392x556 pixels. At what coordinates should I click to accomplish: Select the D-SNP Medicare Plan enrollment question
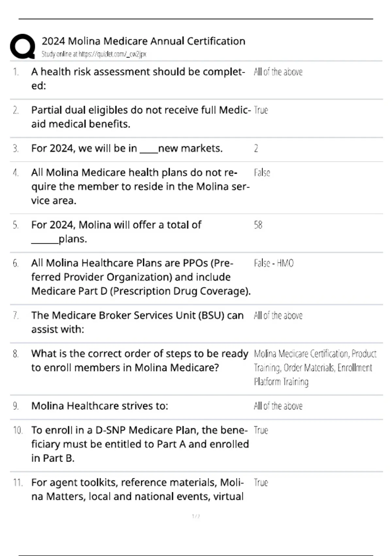pyautogui.click(x=140, y=444)
